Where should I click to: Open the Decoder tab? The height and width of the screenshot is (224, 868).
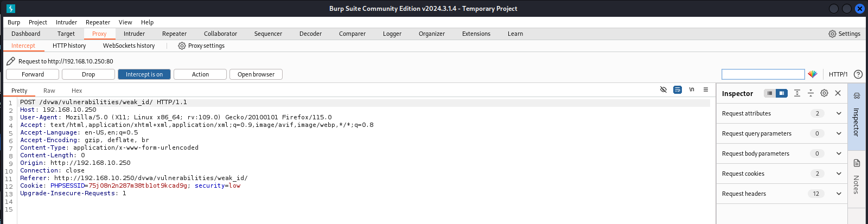click(x=310, y=34)
